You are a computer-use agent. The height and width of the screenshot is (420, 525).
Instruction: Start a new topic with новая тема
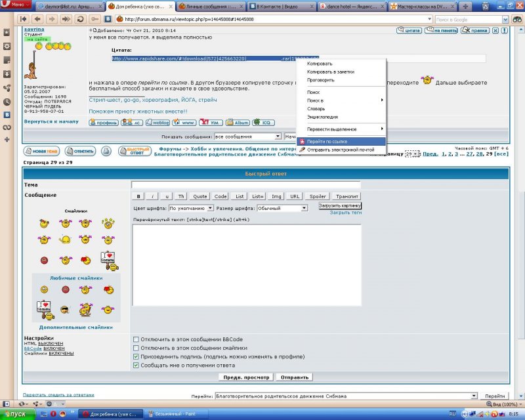pyautogui.click(x=41, y=151)
